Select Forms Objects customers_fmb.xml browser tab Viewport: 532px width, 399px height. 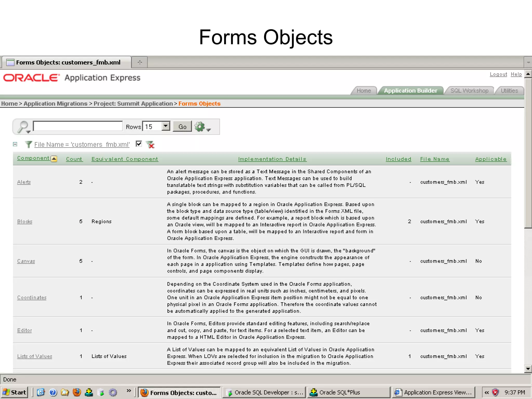point(66,62)
